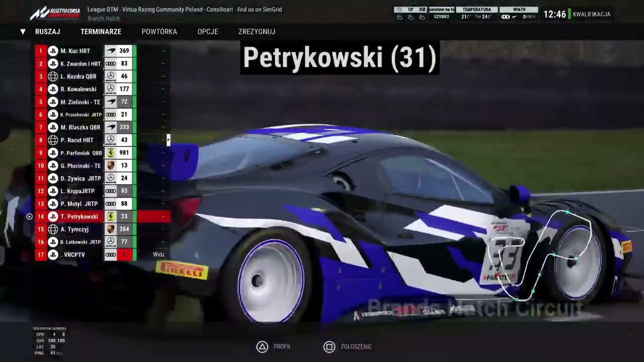
Task: Click the first cloud forecast icon
Action: pos(399,17)
